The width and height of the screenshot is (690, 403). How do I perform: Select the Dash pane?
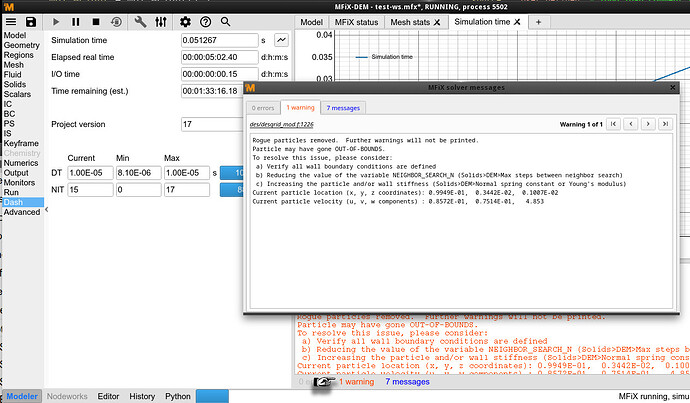[x=23, y=202]
